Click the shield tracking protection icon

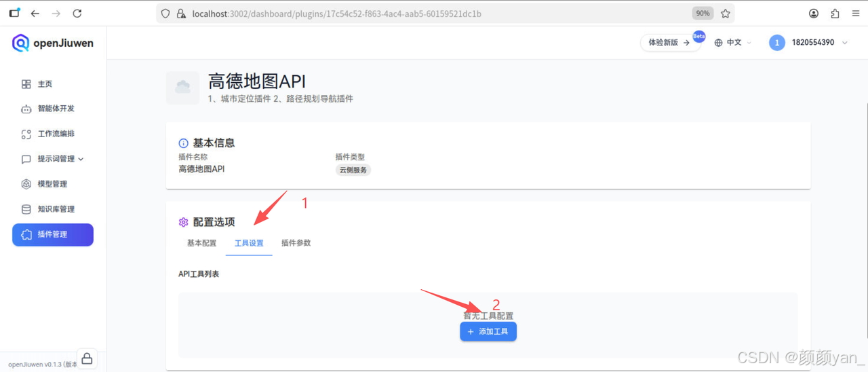pos(165,14)
